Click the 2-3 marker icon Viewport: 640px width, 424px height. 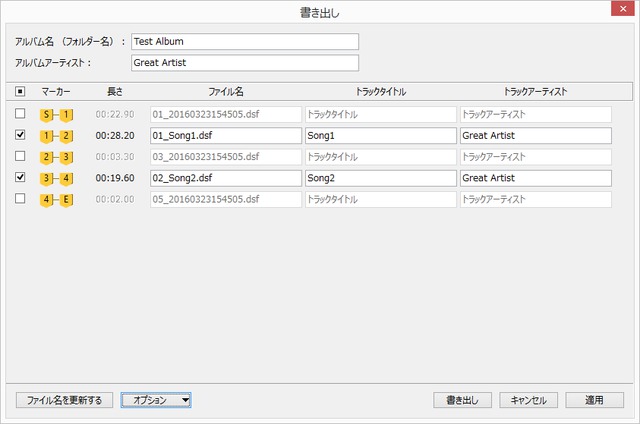56,157
